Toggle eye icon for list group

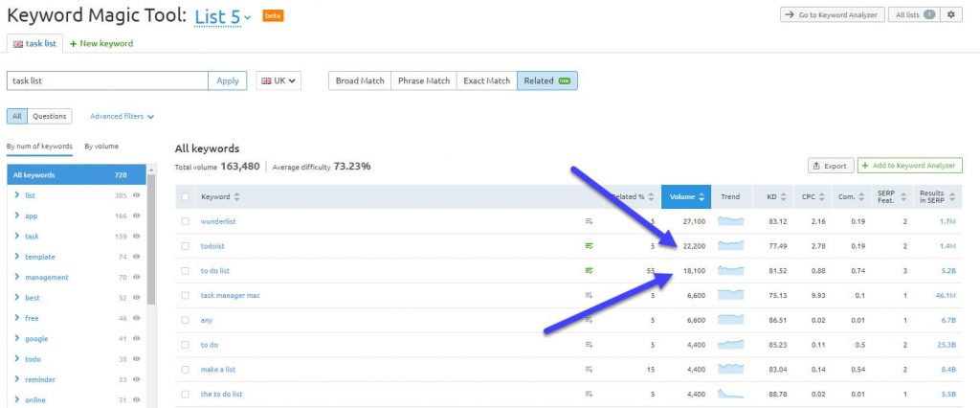136,195
